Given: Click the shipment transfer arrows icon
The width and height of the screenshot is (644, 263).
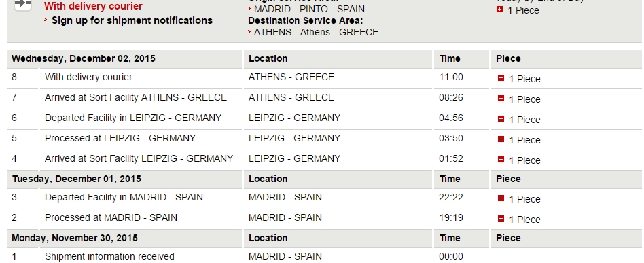Looking at the screenshot, I should 22,3.
